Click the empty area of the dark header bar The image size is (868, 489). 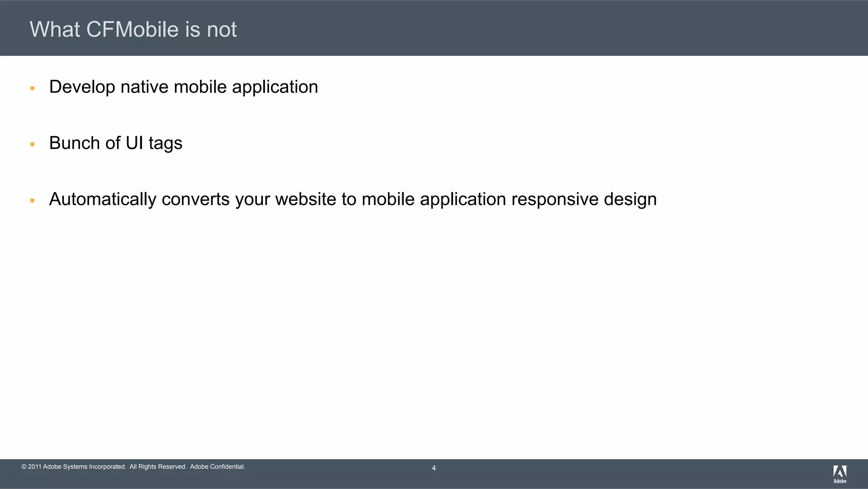[551, 28]
